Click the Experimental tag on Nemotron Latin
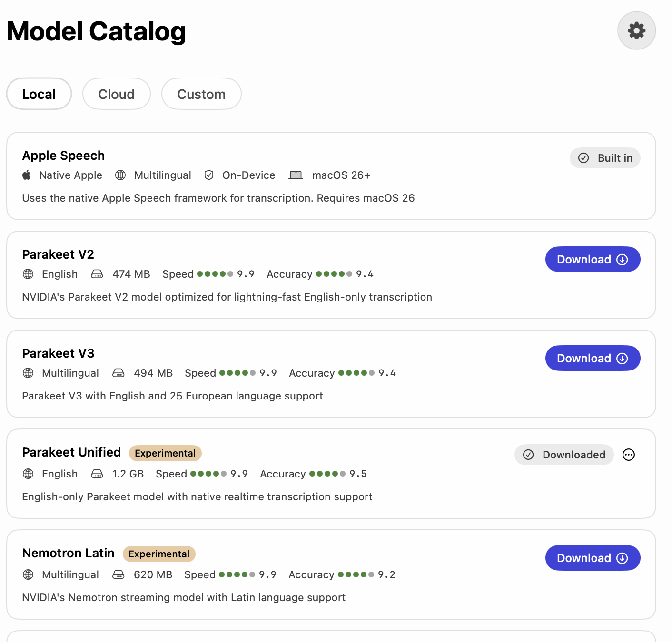The width and height of the screenshot is (672, 642). pos(159,554)
